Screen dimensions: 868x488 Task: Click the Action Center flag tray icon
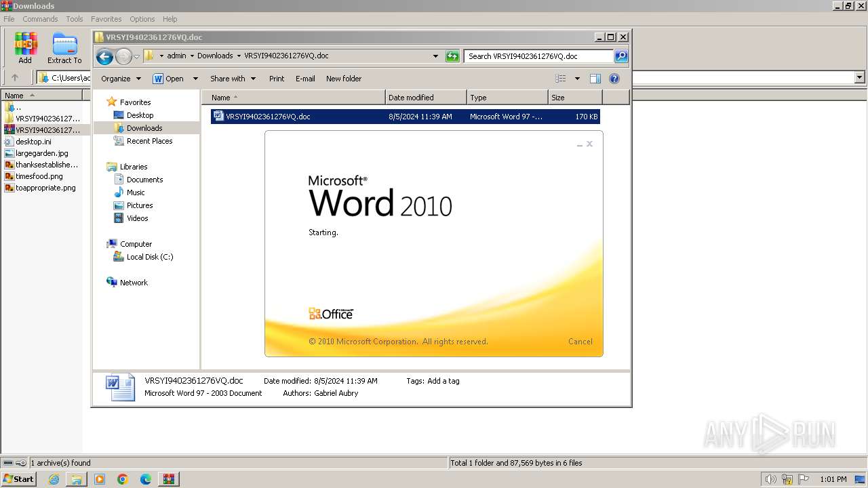coord(804,479)
